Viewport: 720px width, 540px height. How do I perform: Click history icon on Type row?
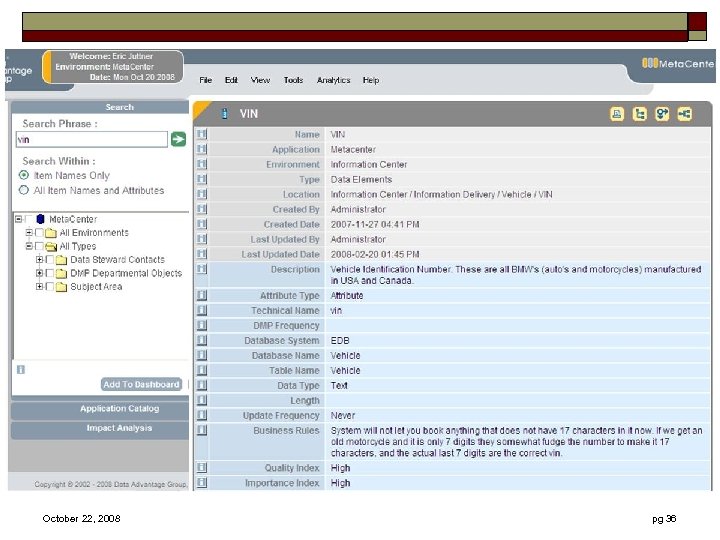pyautogui.click(x=202, y=179)
